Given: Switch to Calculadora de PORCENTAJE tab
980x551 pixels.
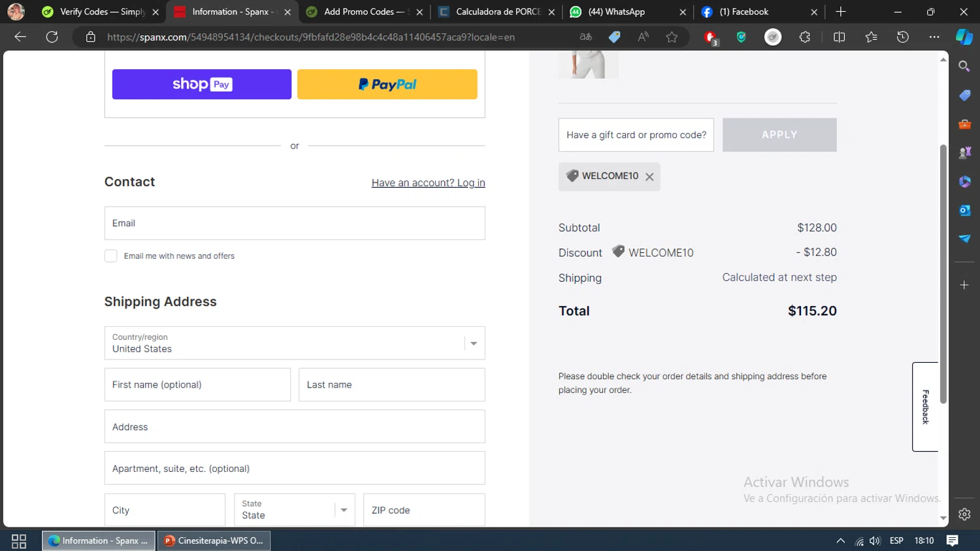Looking at the screenshot, I should tap(498, 12).
